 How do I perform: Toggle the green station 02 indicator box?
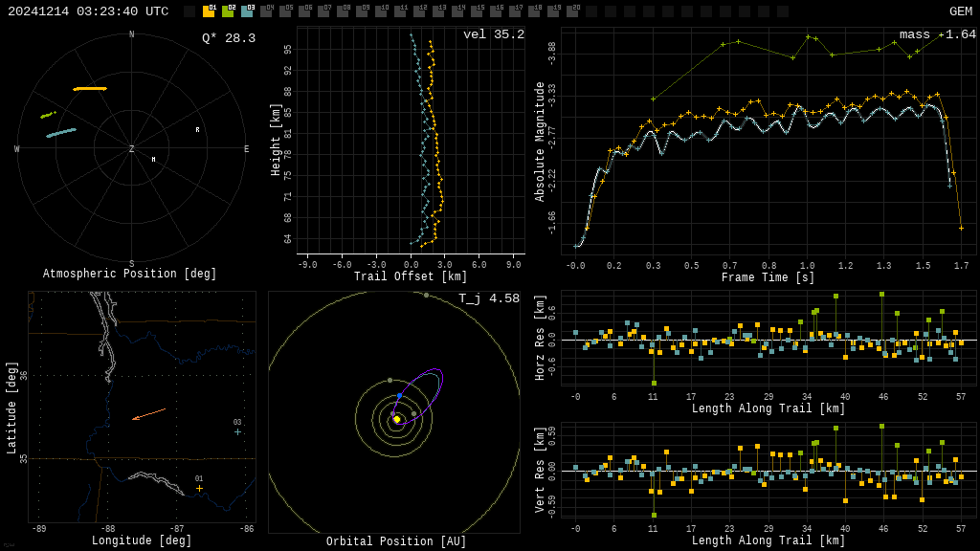[228, 11]
